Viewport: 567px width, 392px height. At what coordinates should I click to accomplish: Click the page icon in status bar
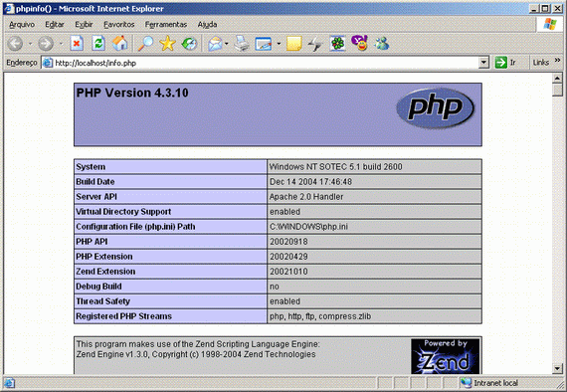click(9, 383)
